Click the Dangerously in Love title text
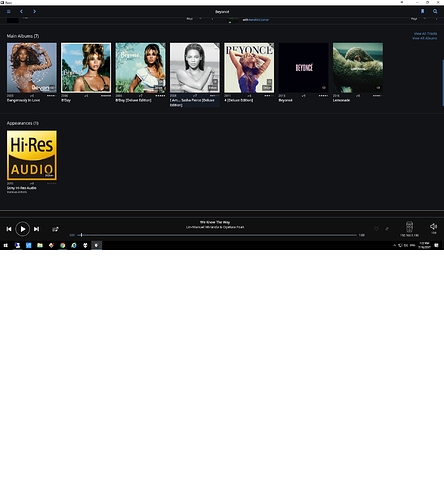 (23, 100)
